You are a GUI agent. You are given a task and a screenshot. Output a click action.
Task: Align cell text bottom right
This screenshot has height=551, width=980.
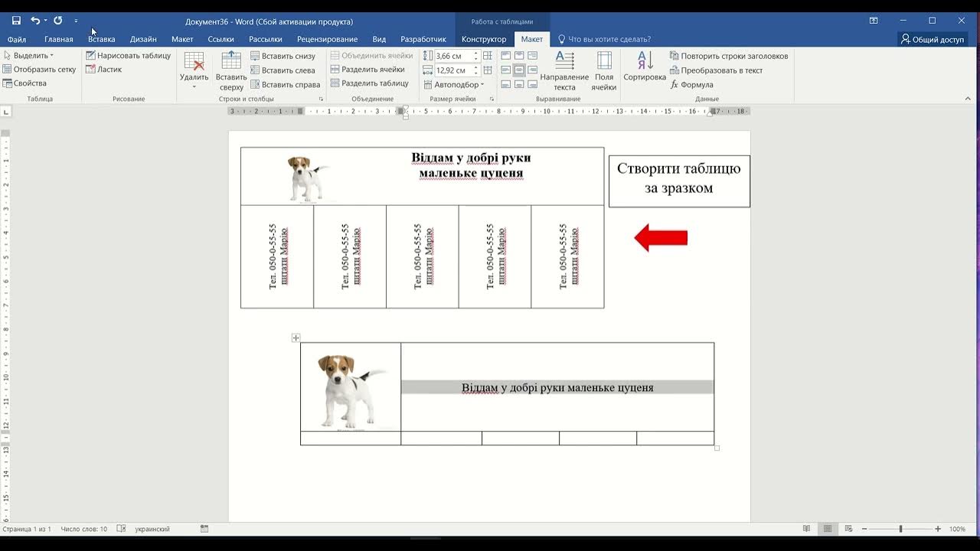[x=533, y=83]
